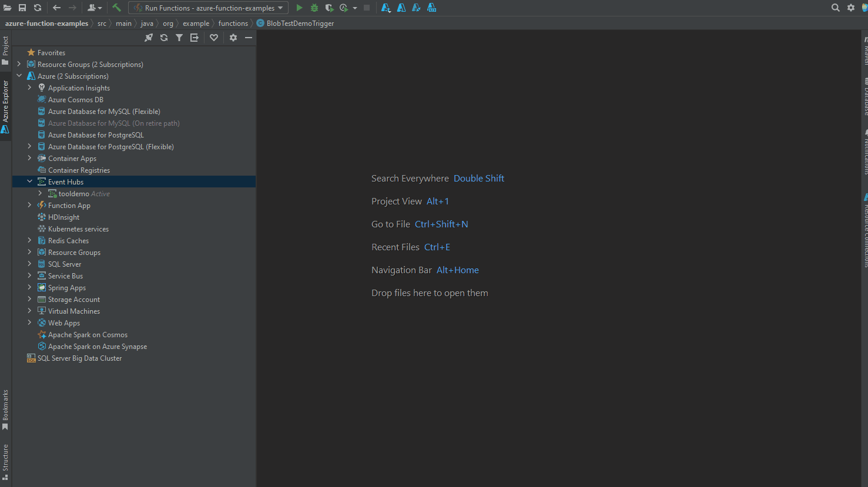868x487 pixels.
Task: Expand the Function App node
Action: [29, 205]
